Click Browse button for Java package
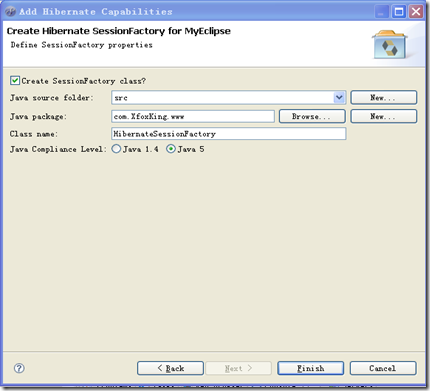This screenshot has width=430, height=391. (312, 116)
